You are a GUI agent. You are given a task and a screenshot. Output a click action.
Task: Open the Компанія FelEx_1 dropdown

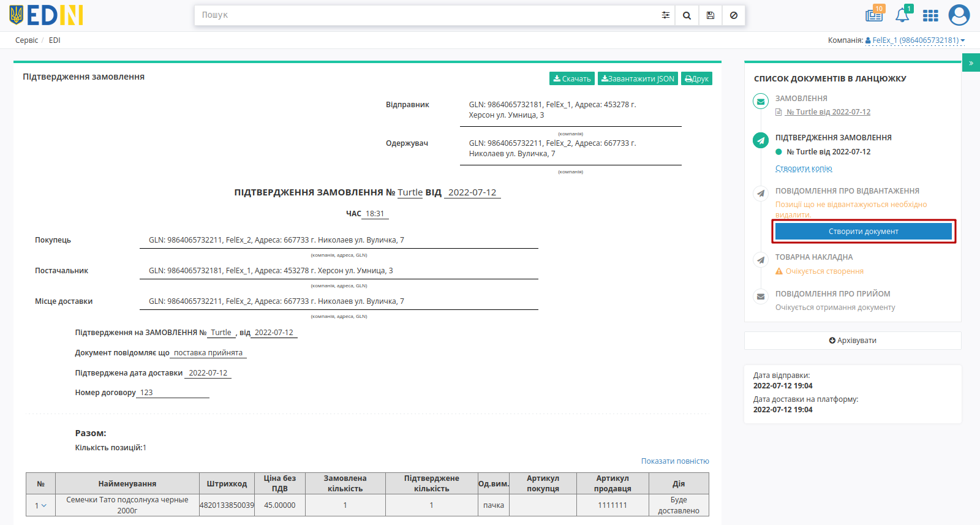[x=914, y=40]
